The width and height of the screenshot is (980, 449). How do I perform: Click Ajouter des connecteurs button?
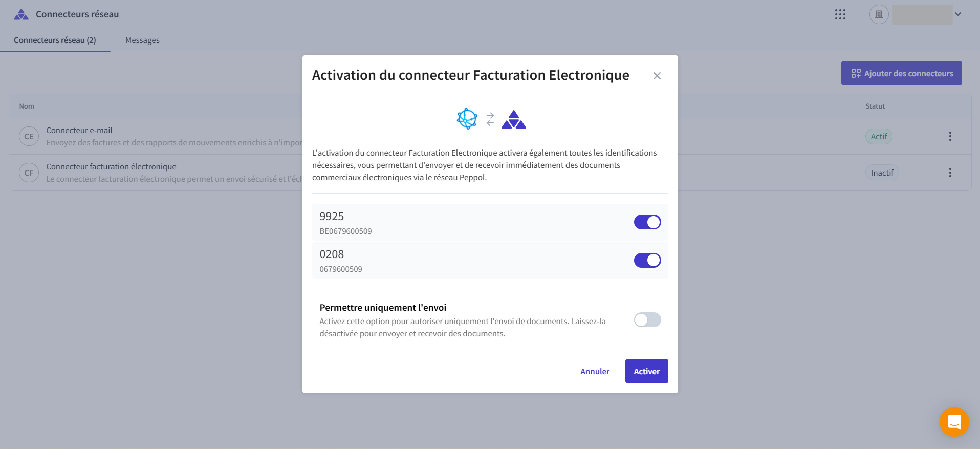point(901,73)
